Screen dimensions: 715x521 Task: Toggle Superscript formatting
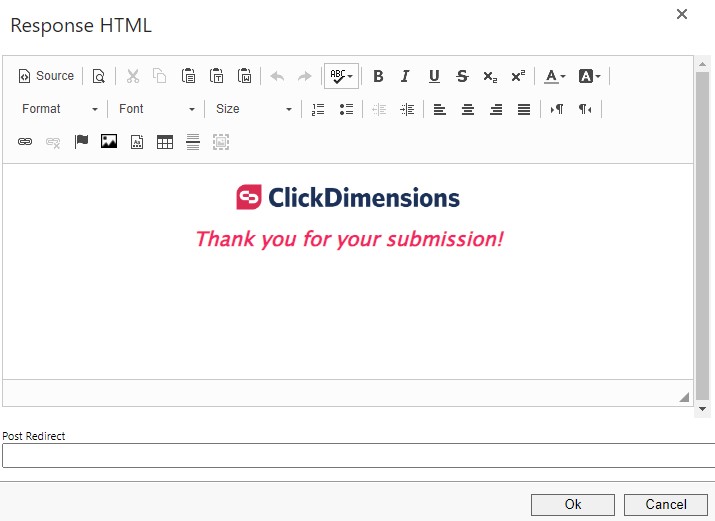518,76
